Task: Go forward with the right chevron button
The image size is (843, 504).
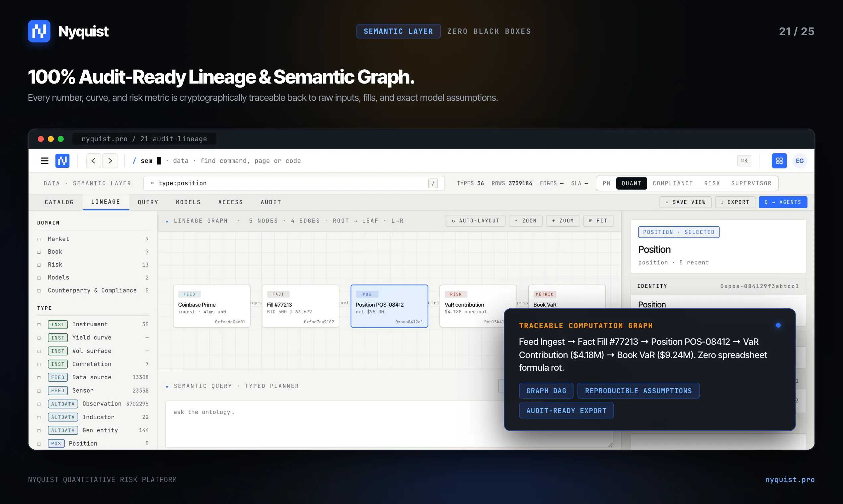Action: (110, 160)
